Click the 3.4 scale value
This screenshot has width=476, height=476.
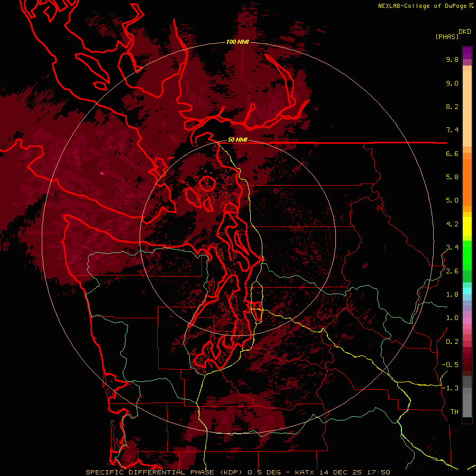pos(452,248)
